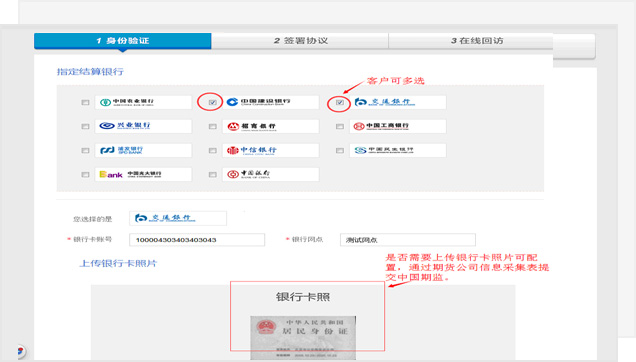Click the 中国建设银行 logo tile
The image size is (636, 362).
[271, 102]
